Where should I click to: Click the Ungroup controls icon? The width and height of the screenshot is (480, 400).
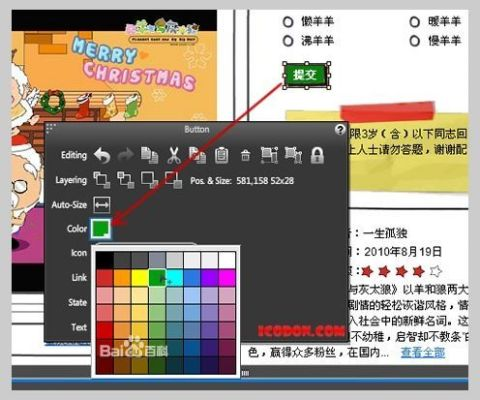coord(293,155)
